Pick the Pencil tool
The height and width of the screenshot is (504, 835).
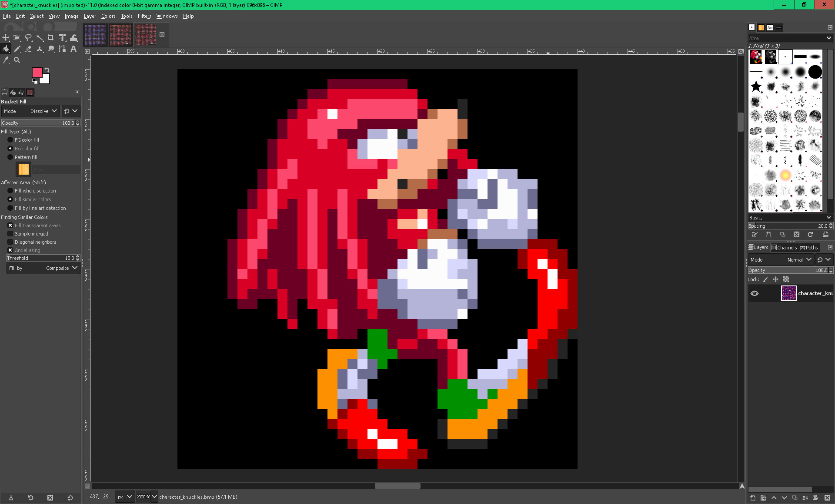(17, 49)
